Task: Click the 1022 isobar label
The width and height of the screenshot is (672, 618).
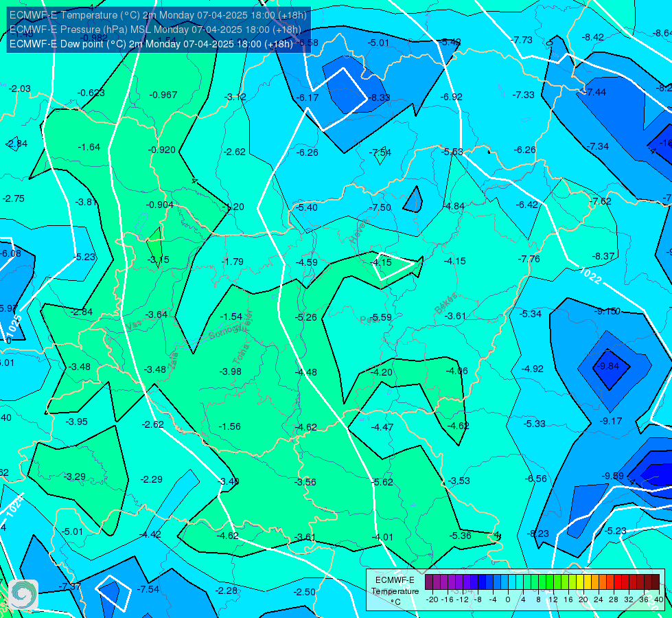Action: (x=590, y=275)
